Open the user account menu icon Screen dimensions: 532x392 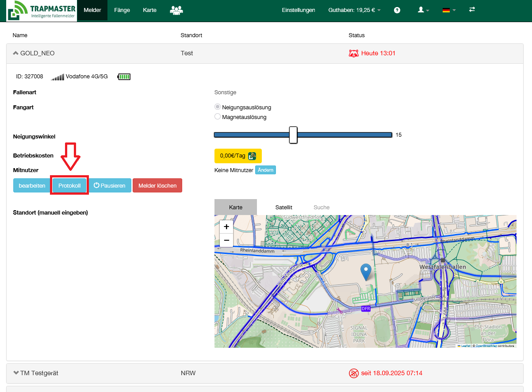(423, 10)
